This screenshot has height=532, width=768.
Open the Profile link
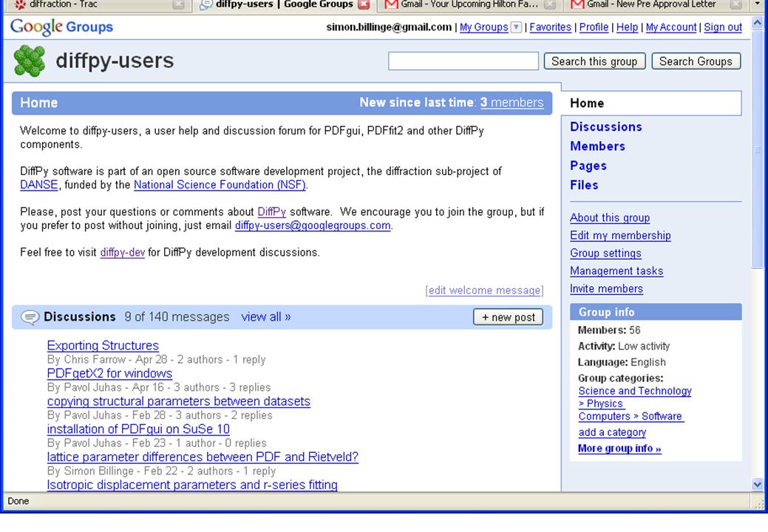tap(594, 27)
